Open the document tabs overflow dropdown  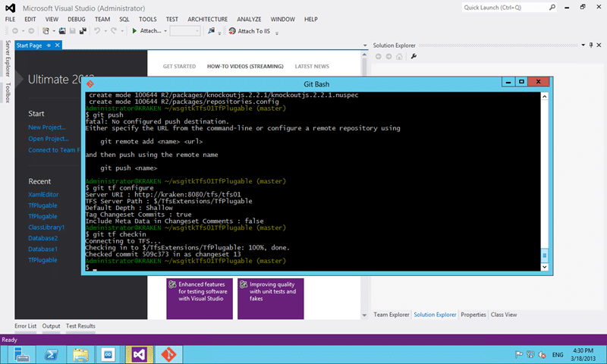(365, 45)
